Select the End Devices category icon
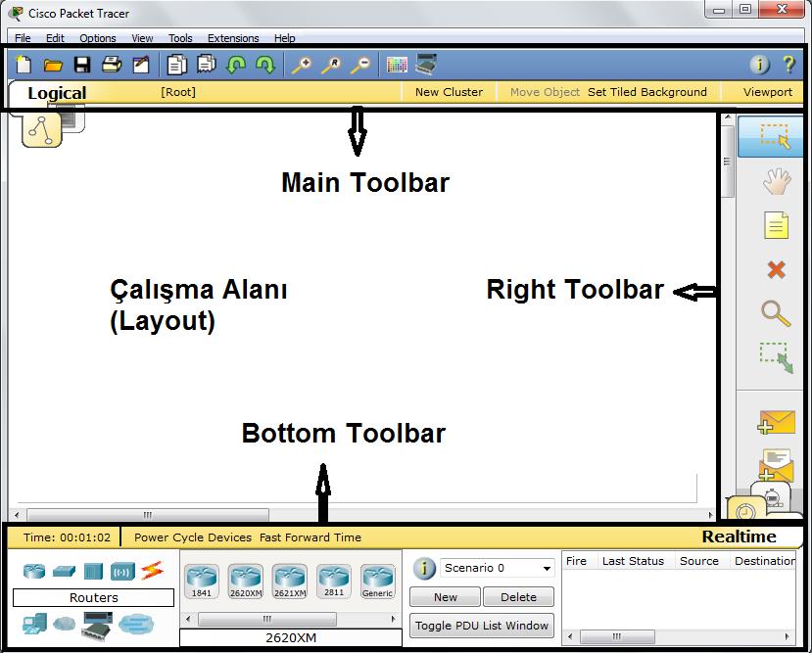The image size is (812, 653). (34, 624)
